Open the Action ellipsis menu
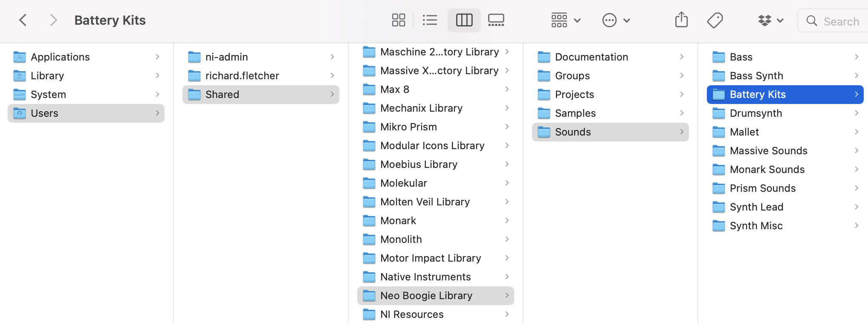 click(x=616, y=20)
